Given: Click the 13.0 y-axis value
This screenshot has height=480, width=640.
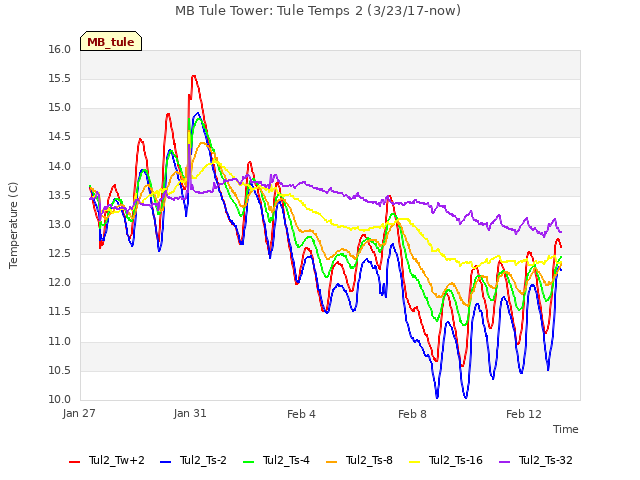Looking at the screenshot, I should pos(60,224).
